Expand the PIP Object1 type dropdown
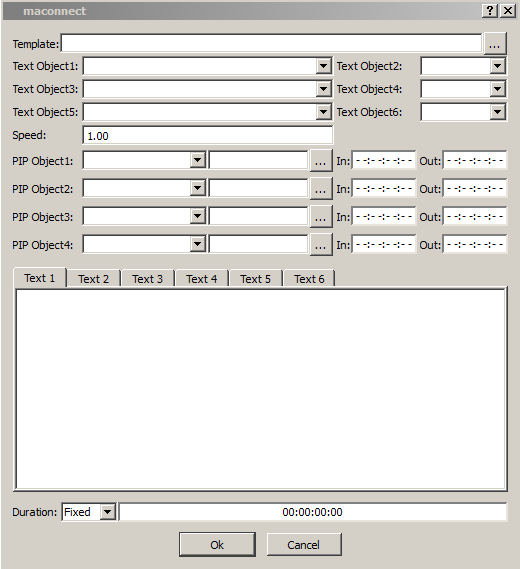This screenshot has width=520, height=569. tap(197, 160)
